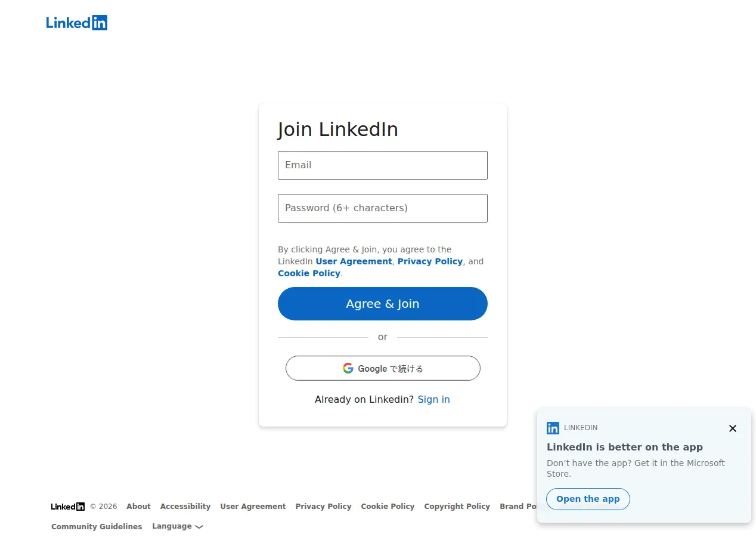This screenshot has width=756, height=537.
Task: Open the User Agreement link in form
Action: click(x=354, y=261)
